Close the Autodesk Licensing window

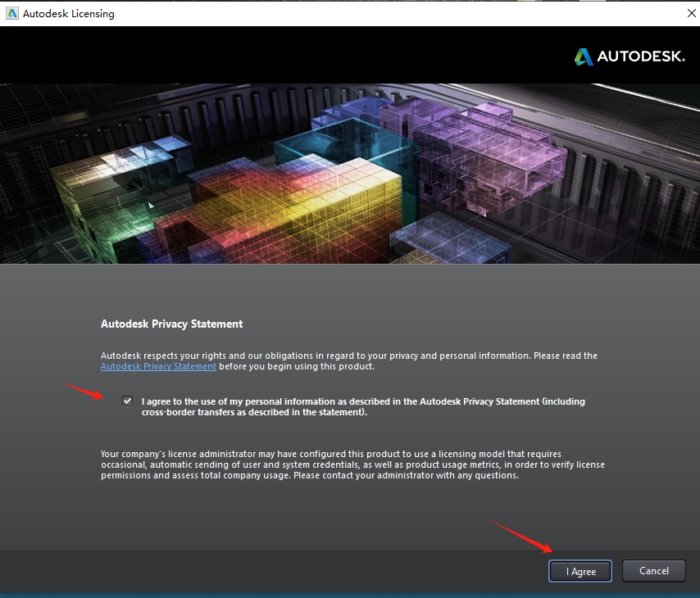click(691, 13)
